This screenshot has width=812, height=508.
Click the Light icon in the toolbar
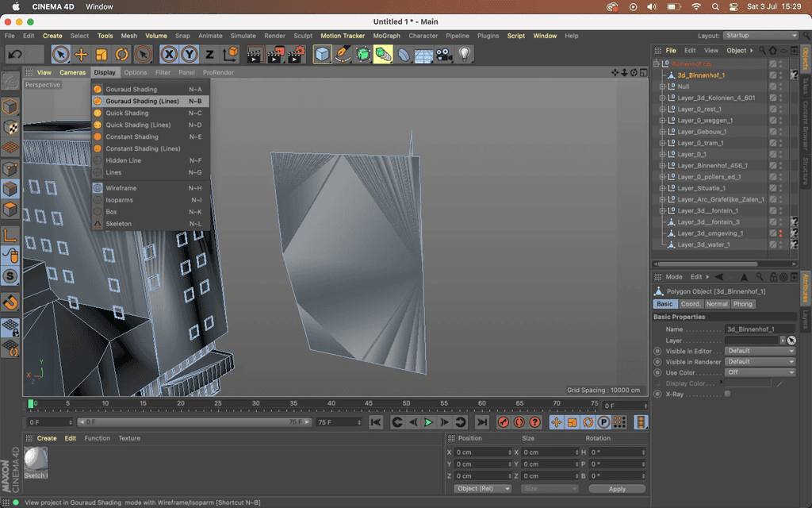pyautogui.click(x=465, y=54)
